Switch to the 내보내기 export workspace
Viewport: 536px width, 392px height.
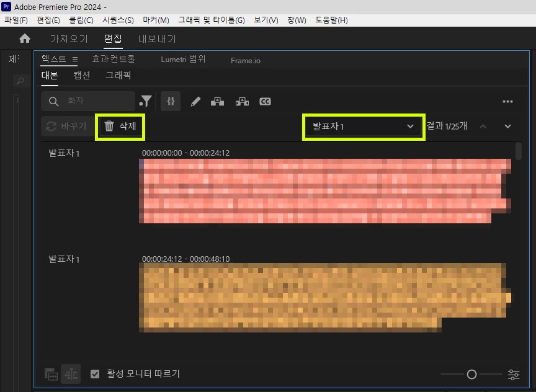157,38
